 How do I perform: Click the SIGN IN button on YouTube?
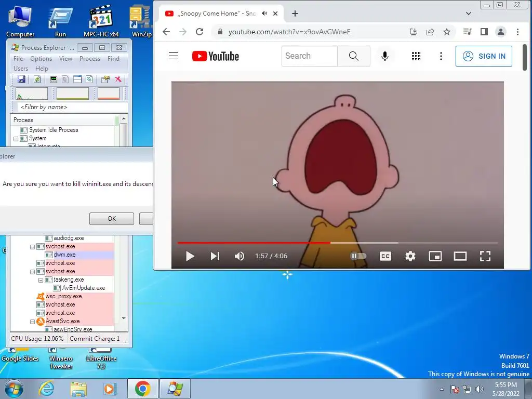(484, 56)
